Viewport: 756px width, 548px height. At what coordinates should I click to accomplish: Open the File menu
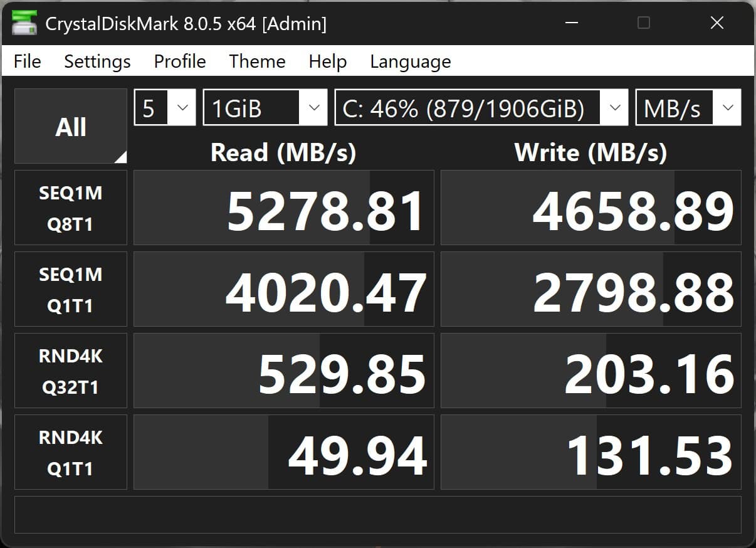[27, 61]
